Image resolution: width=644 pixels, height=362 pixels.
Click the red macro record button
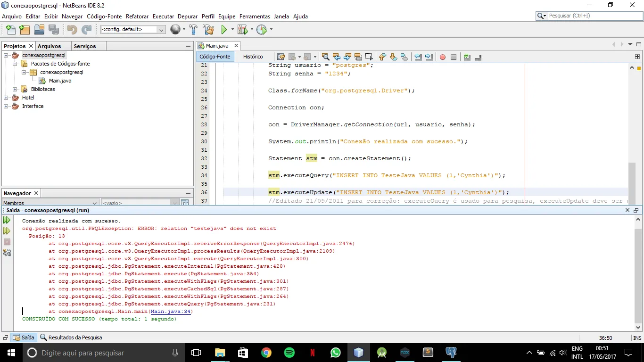[442, 57]
